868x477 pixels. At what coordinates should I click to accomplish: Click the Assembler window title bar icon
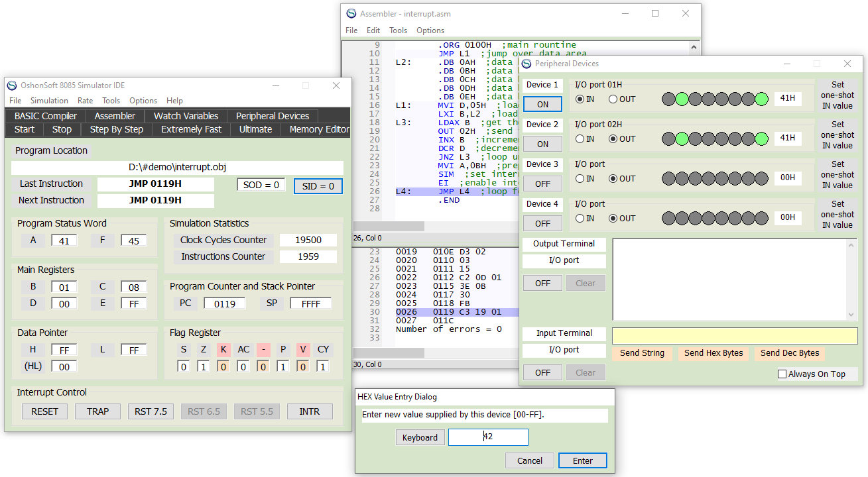[351, 13]
